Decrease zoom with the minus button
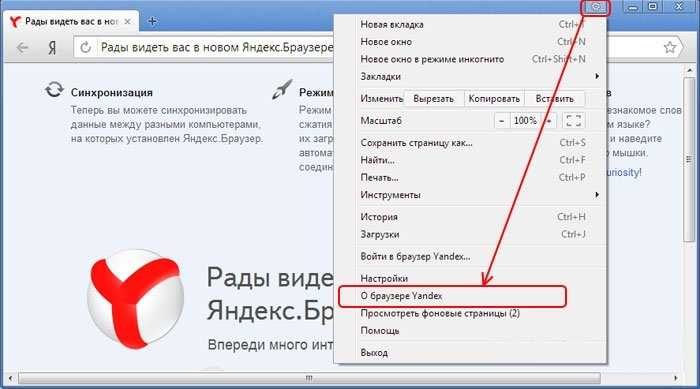Screen dimensions: 700x389 click(501, 121)
